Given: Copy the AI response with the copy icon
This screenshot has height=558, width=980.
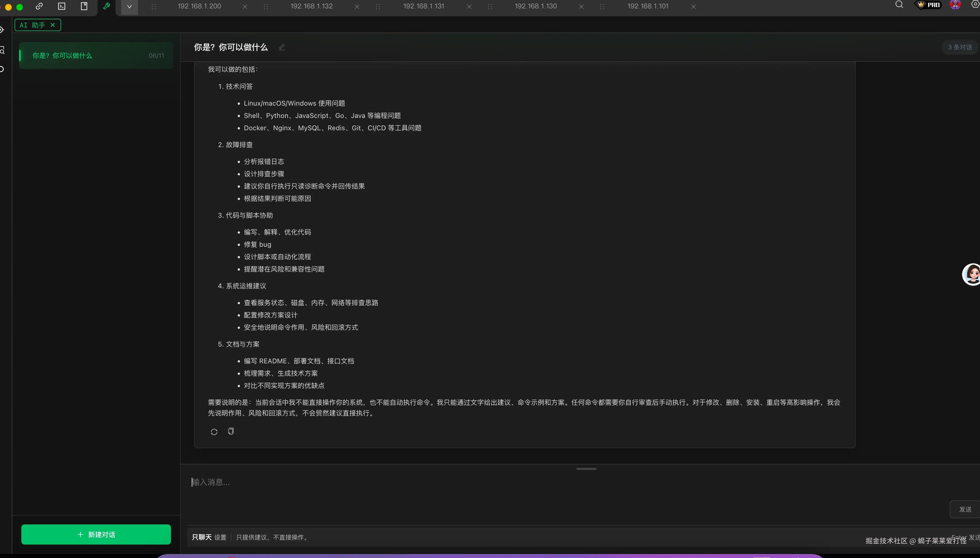Looking at the screenshot, I should click(x=231, y=432).
